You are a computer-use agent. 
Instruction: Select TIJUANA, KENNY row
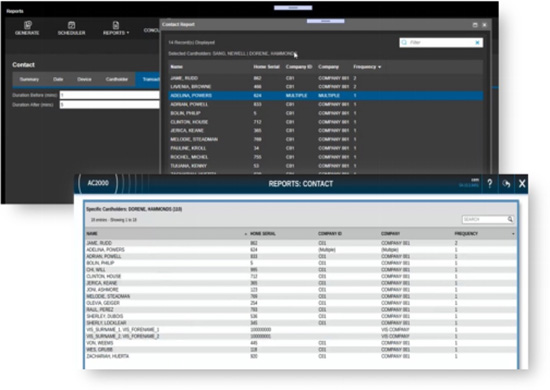326,166
